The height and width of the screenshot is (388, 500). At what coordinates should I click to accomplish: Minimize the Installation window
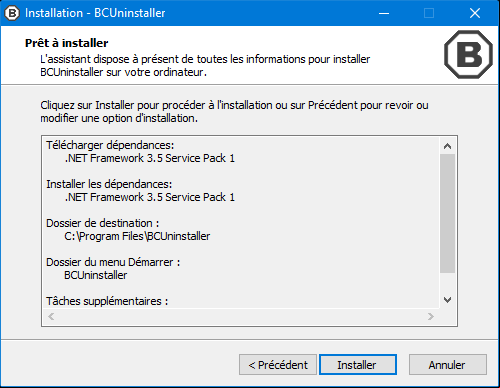click(x=384, y=13)
